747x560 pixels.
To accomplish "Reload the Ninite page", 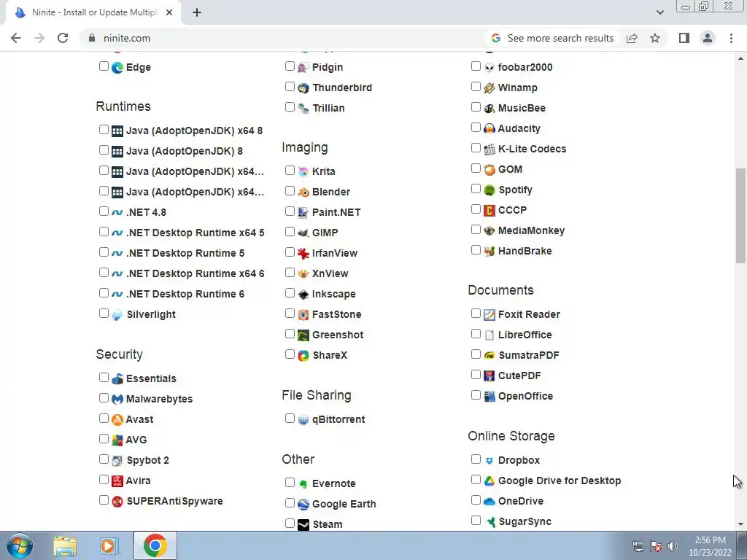I will pos(63,38).
